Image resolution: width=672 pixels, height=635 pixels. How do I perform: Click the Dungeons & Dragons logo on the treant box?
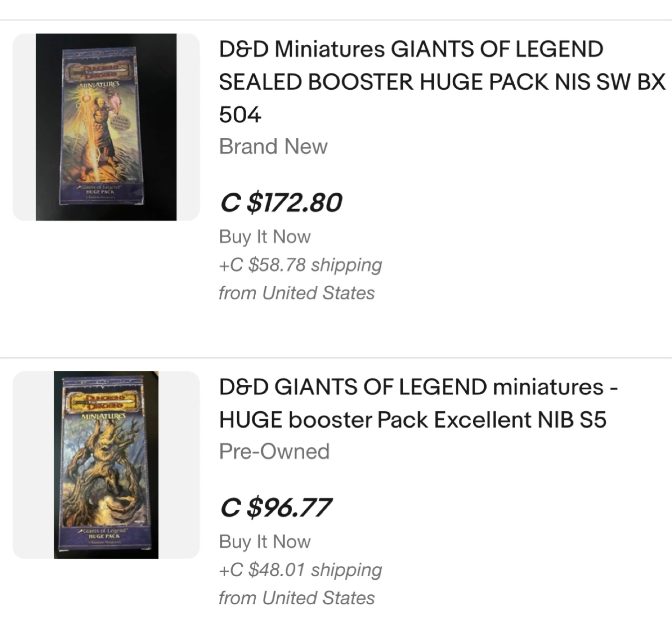pyautogui.click(x=104, y=401)
